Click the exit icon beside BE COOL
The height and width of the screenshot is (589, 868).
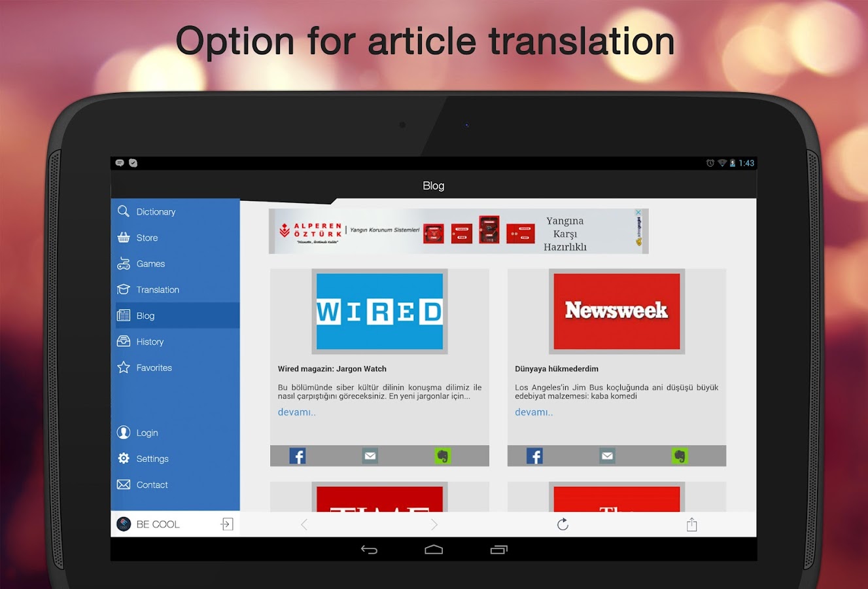pos(227,524)
